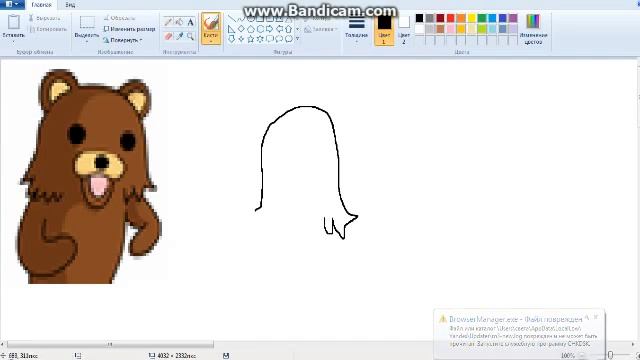Select the Text tool (letter A)
This screenshot has height=360, width=640.
(x=190, y=22)
